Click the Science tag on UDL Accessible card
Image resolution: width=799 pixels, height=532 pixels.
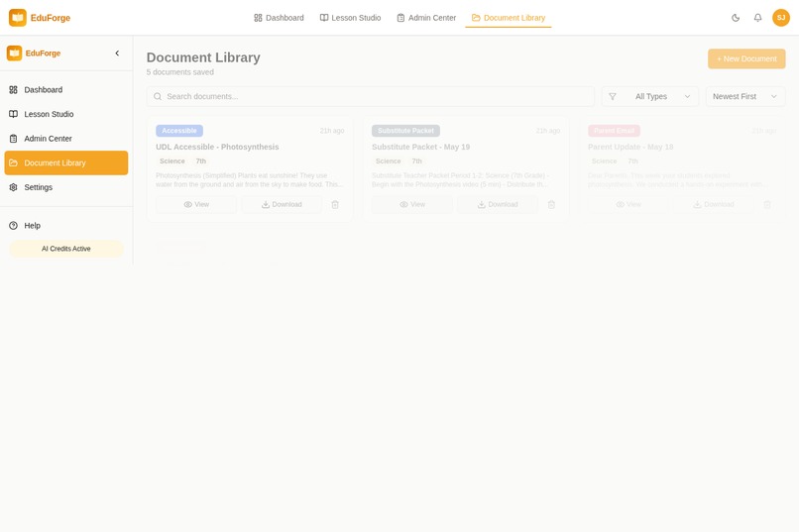172,160
